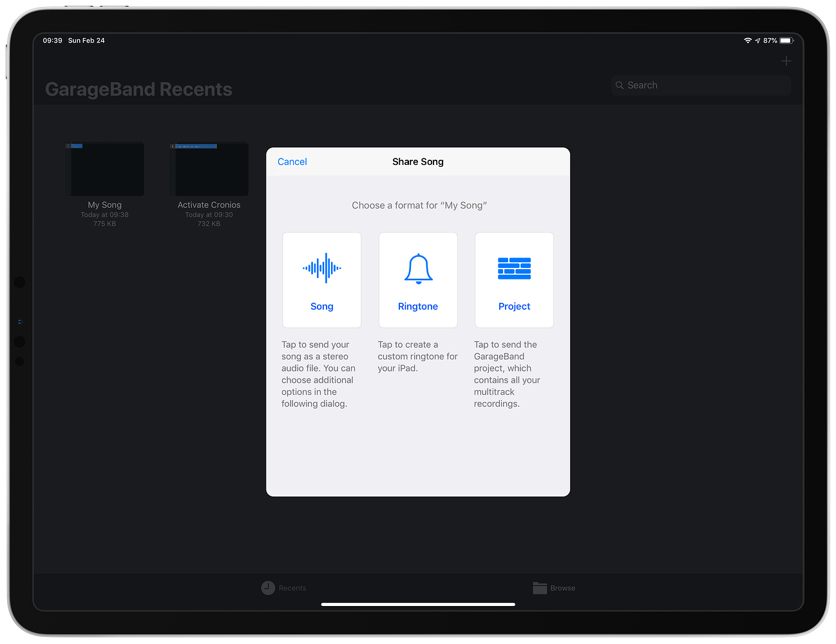Tap the plus icon to create new song
Screen dimensions: 836x644
tap(786, 61)
